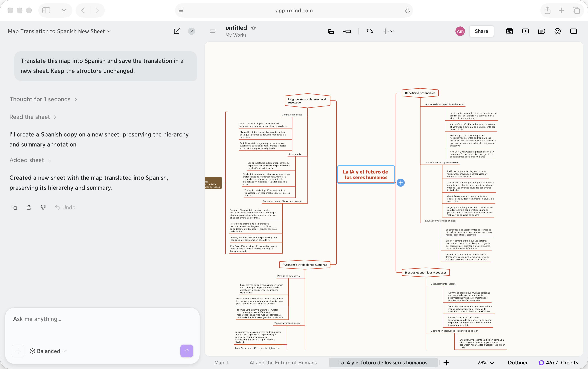The image size is (588, 369).
Task: Open the Balanced mode dropdown
Action: pyautogui.click(x=48, y=351)
